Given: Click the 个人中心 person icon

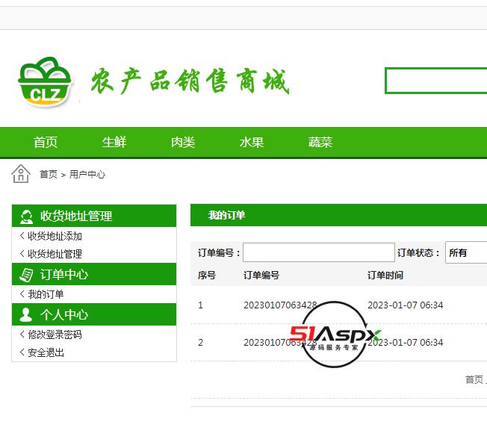Looking at the screenshot, I should pyautogui.click(x=25, y=315).
